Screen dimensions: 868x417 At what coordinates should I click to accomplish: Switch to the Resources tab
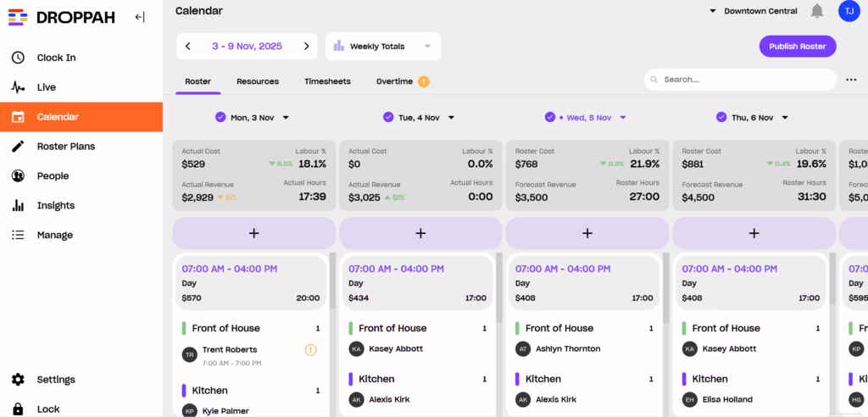tap(258, 81)
